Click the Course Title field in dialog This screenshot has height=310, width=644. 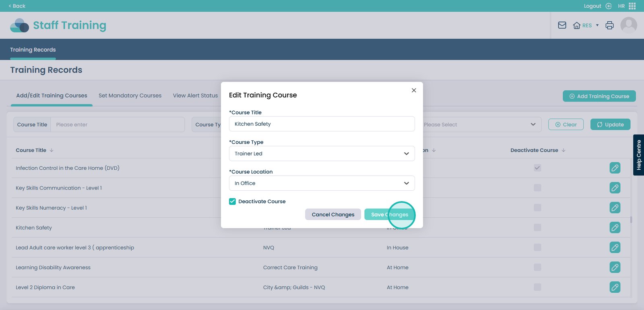coord(322,124)
